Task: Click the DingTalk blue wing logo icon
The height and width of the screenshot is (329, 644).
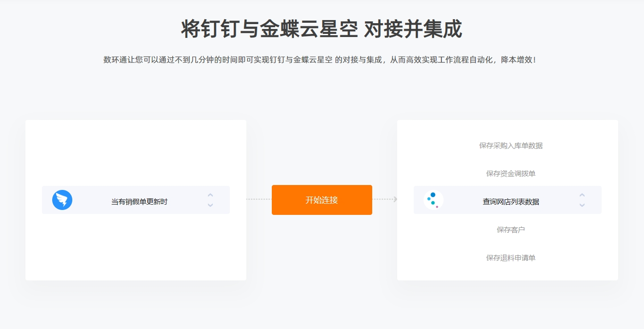Action: click(62, 200)
